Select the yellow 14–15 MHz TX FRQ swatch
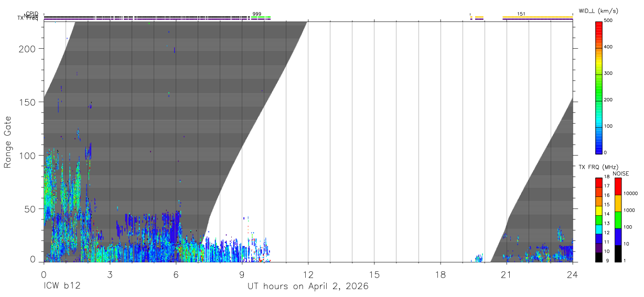Image resolution: width=644 pixels, height=297 pixels. [598, 211]
